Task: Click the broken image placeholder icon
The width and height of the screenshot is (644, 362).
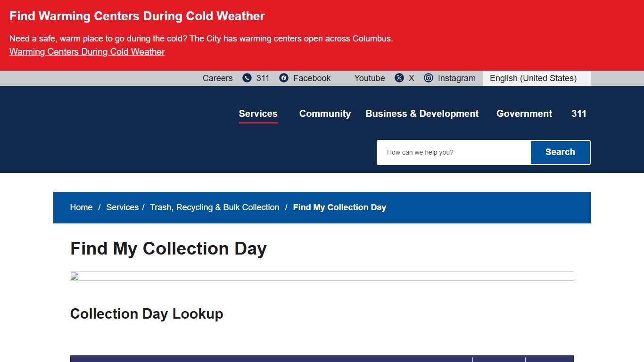Action: click(x=74, y=276)
